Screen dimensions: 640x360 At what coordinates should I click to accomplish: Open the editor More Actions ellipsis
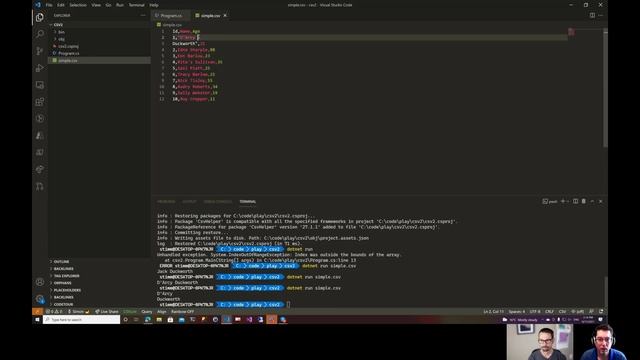[600, 16]
